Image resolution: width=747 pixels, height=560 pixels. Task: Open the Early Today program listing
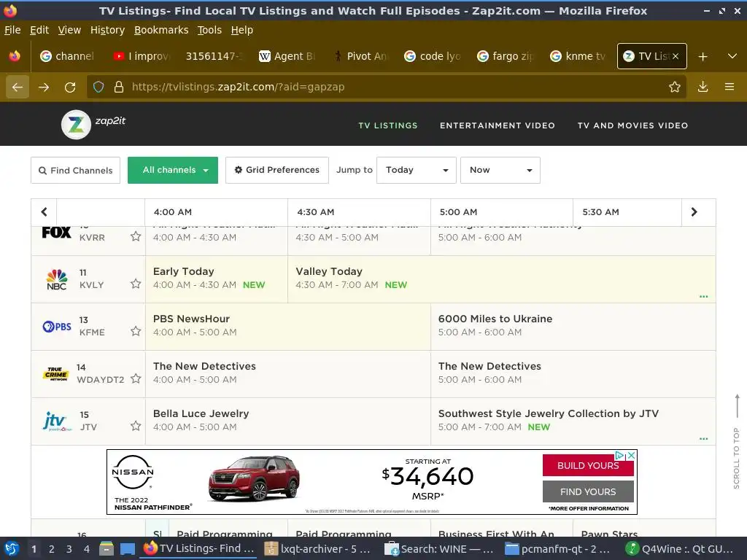(x=216, y=279)
